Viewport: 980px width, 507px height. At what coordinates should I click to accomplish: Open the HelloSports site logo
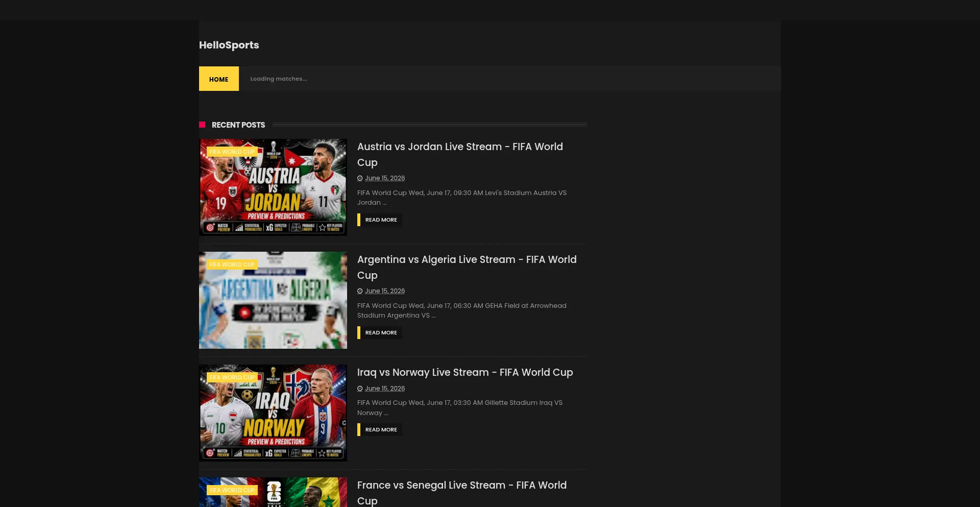229,45
